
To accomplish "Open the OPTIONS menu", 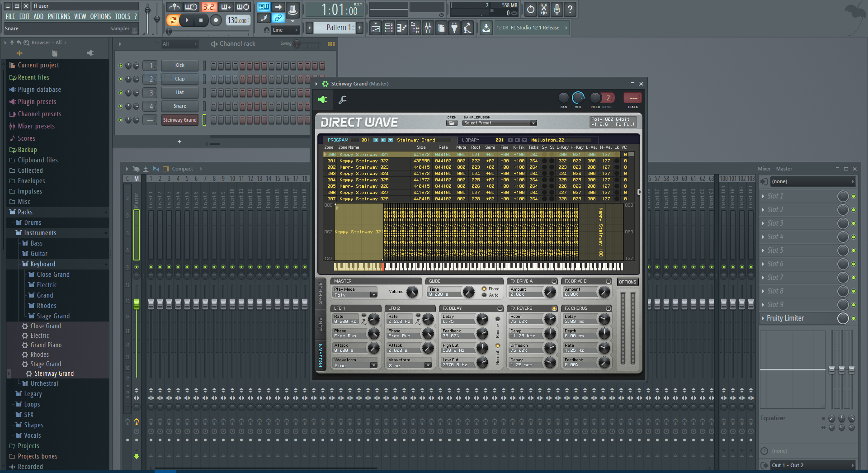I will [100, 16].
